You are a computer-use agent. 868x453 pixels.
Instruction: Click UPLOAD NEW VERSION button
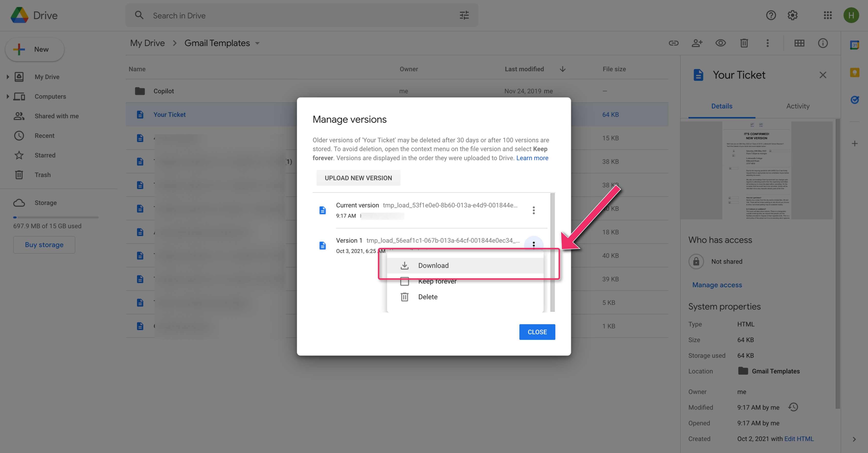[358, 178]
